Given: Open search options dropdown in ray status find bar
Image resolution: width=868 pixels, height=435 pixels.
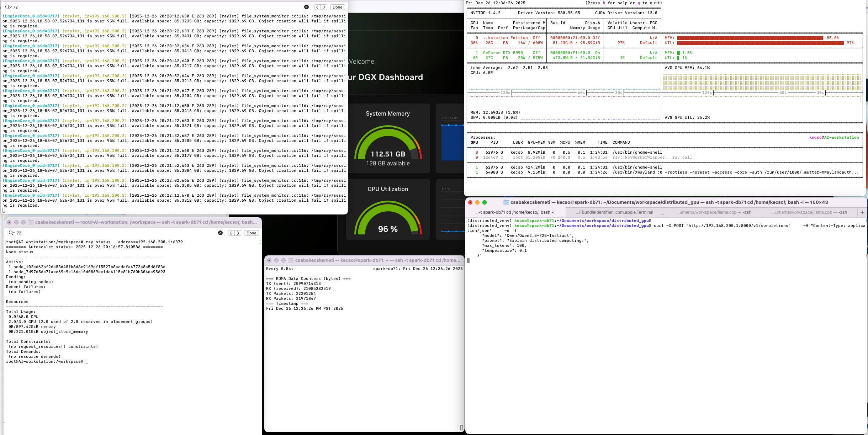Looking at the screenshot, I should (x=12, y=233).
